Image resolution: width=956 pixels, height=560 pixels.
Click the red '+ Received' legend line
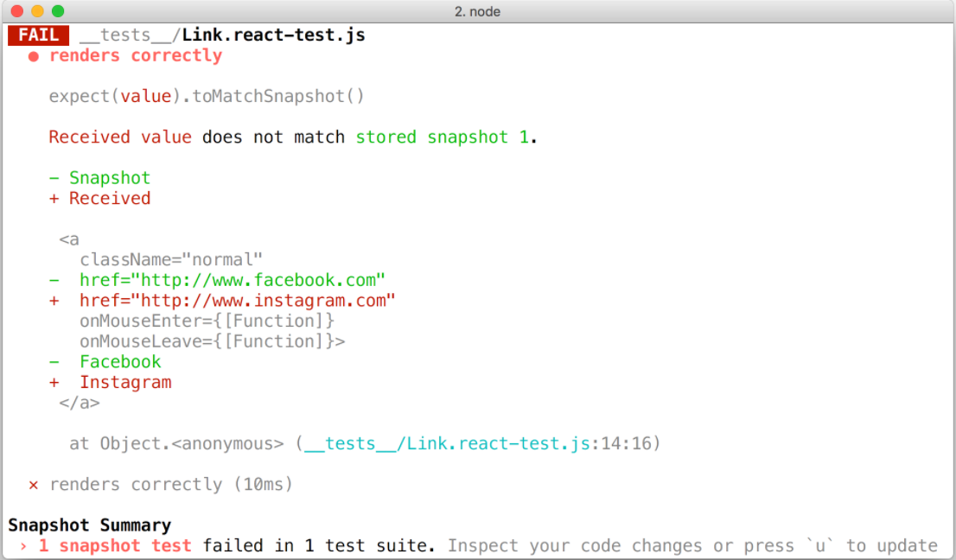[x=99, y=199]
